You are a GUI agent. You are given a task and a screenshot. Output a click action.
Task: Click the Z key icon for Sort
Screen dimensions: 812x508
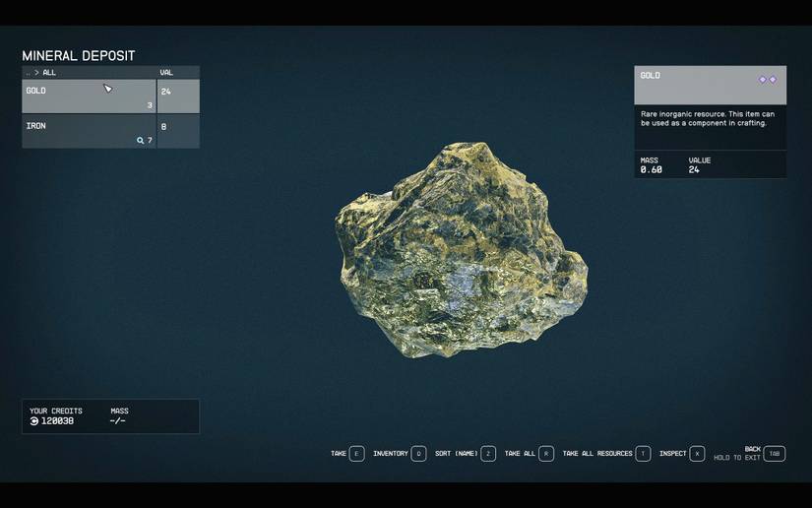pyautogui.click(x=488, y=454)
